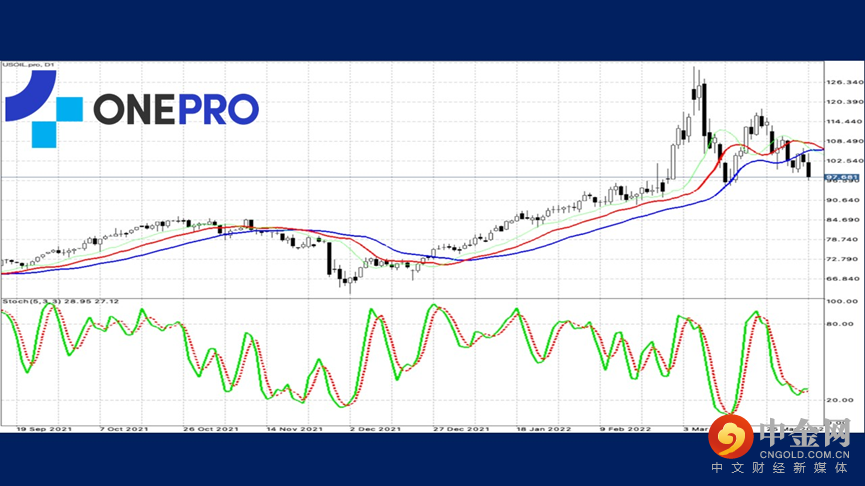This screenshot has height=486, width=865.
Task: Click the 108.490 price axis value
Action: click(x=844, y=141)
